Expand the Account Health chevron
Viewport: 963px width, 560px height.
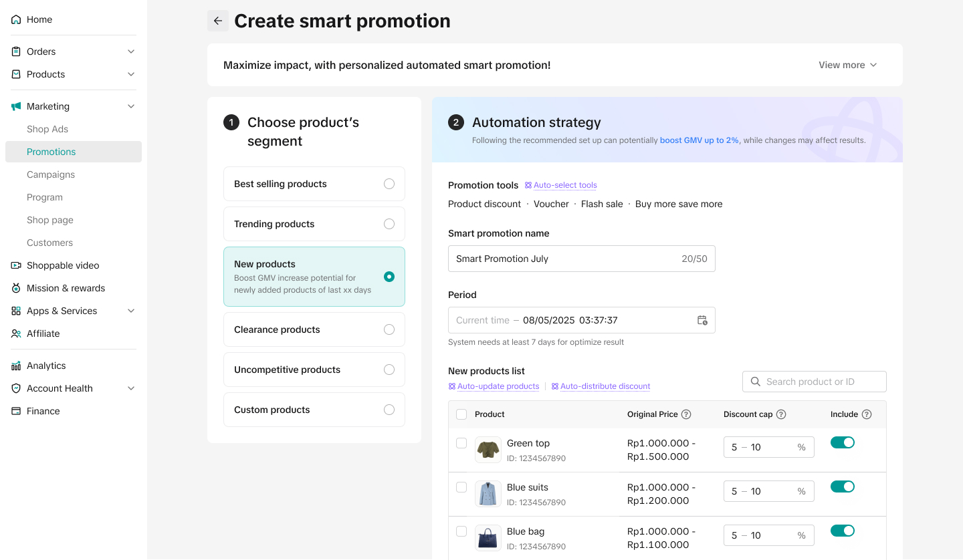point(131,388)
